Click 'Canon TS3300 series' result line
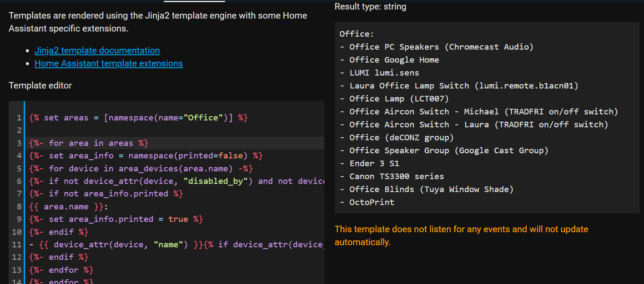 (x=392, y=176)
